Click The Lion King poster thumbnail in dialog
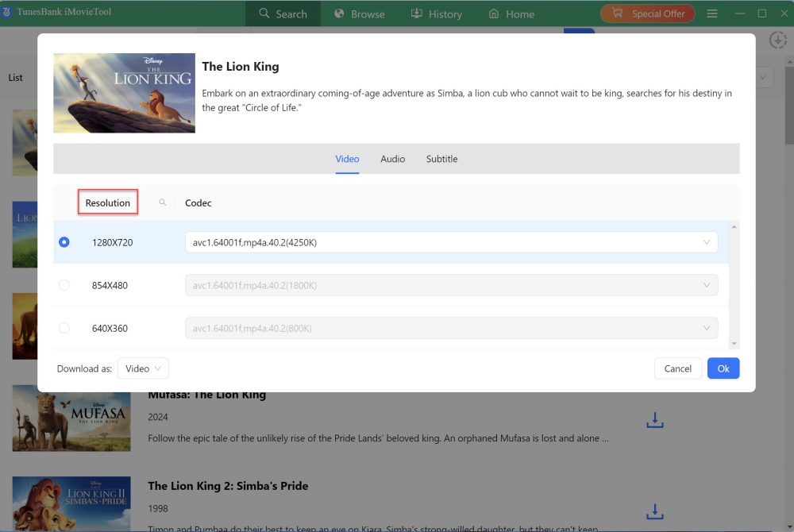This screenshot has height=532, width=794. pyautogui.click(x=124, y=93)
